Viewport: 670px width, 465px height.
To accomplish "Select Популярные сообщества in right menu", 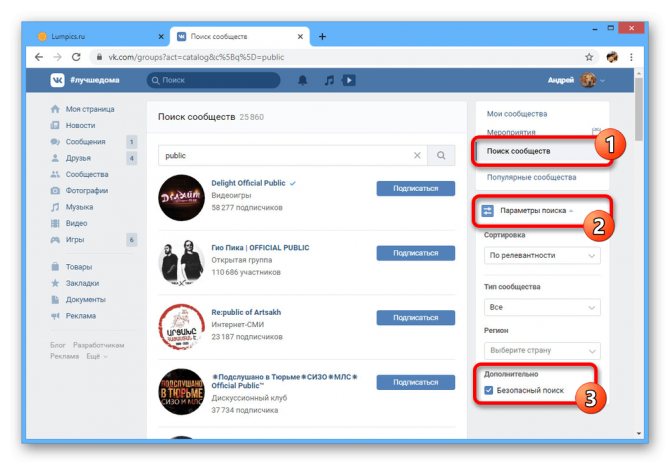I will pyautogui.click(x=531, y=177).
